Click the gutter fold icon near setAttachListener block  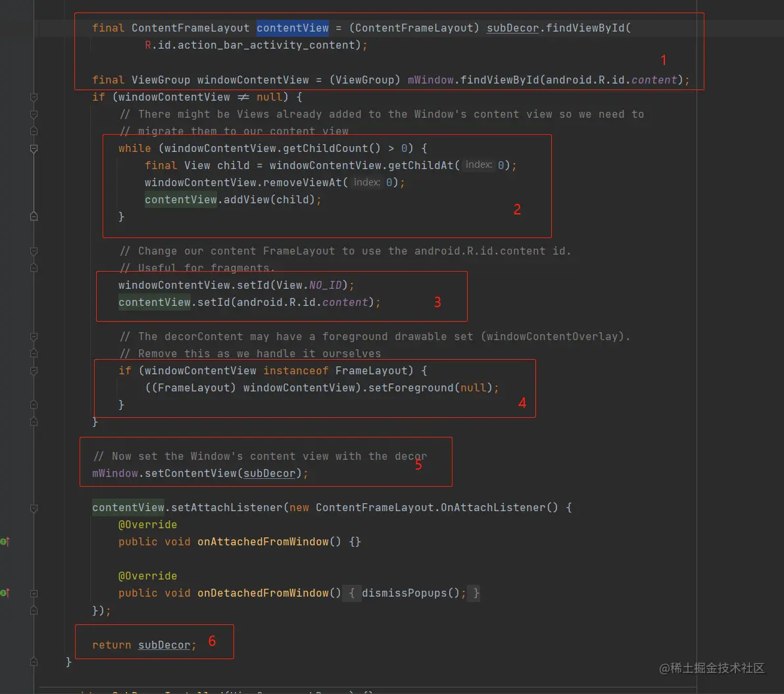[x=34, y=507]
